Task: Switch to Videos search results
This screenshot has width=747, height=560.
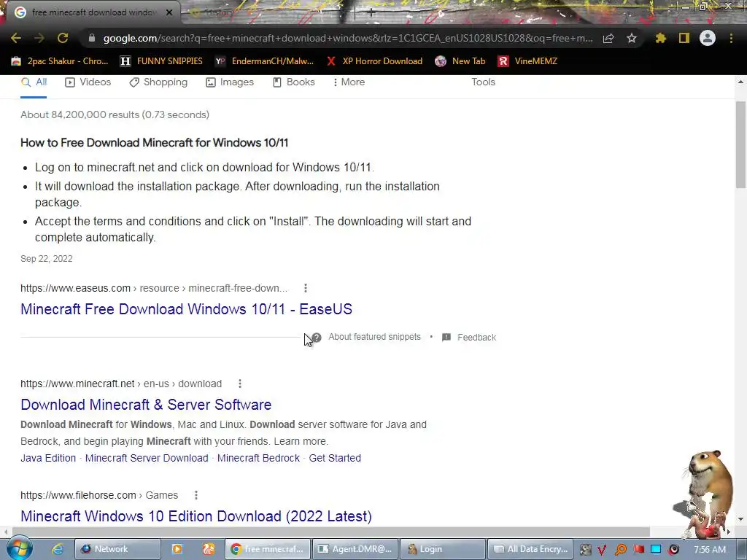Action: tap(88, 82)
